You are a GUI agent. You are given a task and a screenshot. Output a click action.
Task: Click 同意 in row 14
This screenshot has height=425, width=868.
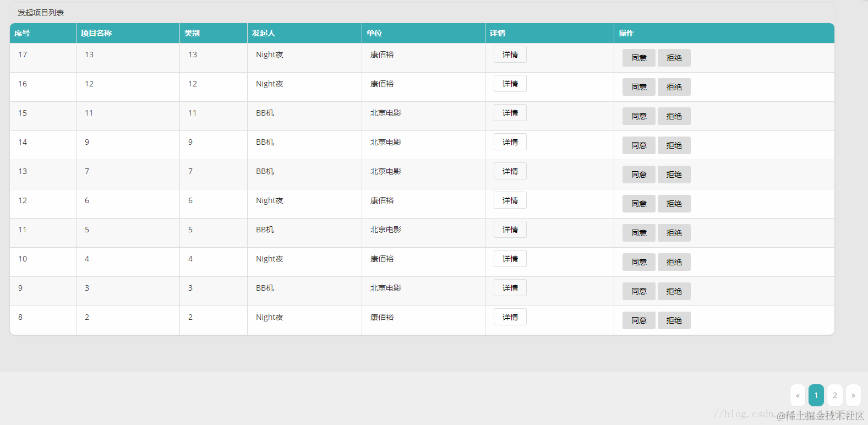pos(638,145)
